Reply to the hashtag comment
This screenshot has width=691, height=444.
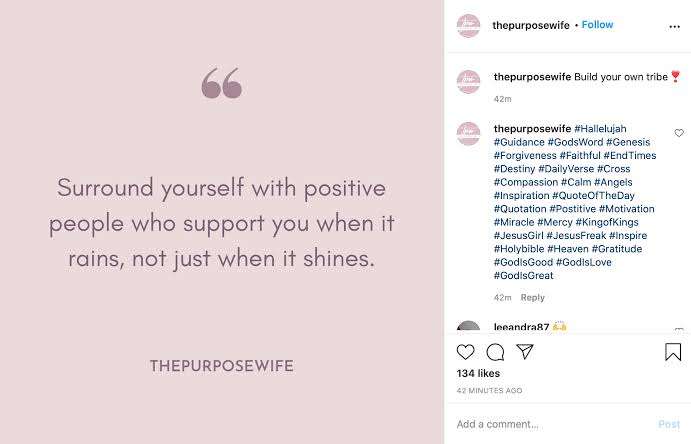532,298
